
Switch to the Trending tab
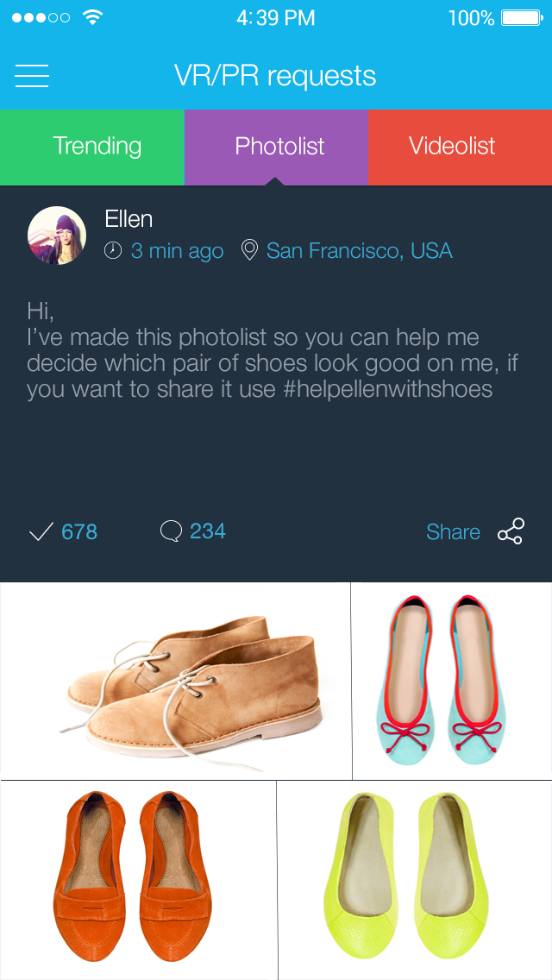pos(97,147)
